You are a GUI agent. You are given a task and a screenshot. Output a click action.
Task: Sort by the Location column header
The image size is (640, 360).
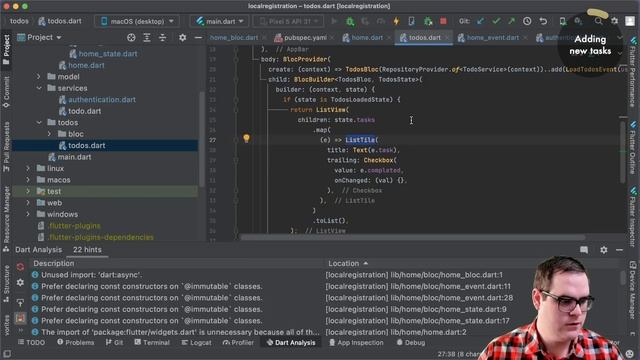click(348, 264)
